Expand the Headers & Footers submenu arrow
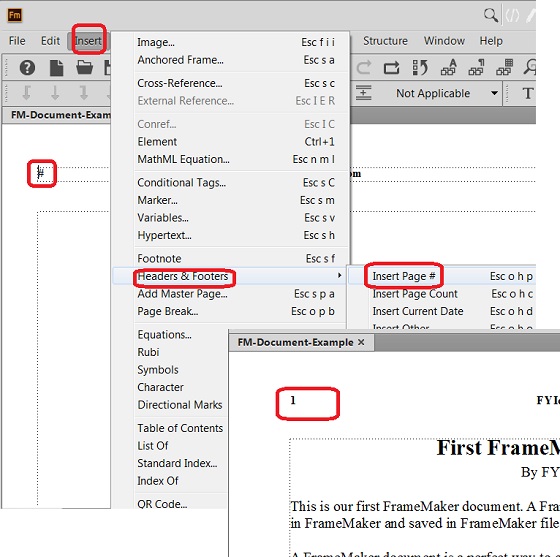This screenshot has width=560, height=557. coord(339,275)
